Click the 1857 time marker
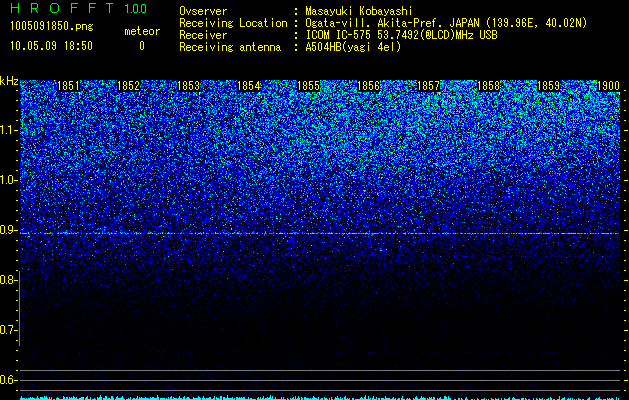 click(428, 86)
